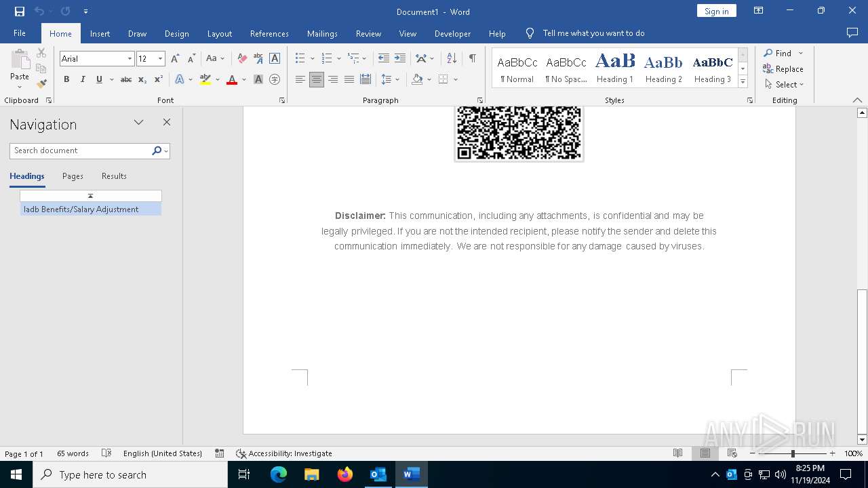Open Accessibility: Investigate in status bar

(284, 453)
